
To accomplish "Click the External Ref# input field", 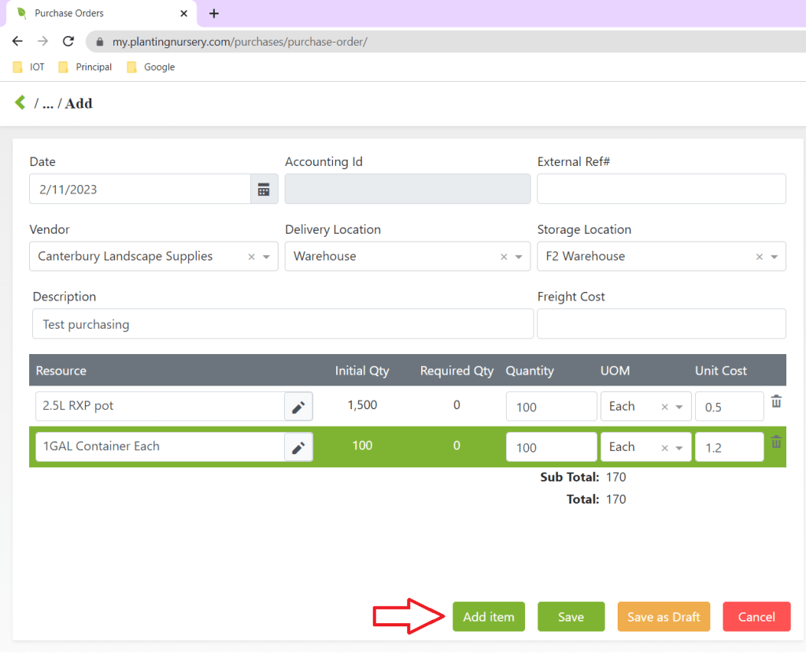I will 661,190.
